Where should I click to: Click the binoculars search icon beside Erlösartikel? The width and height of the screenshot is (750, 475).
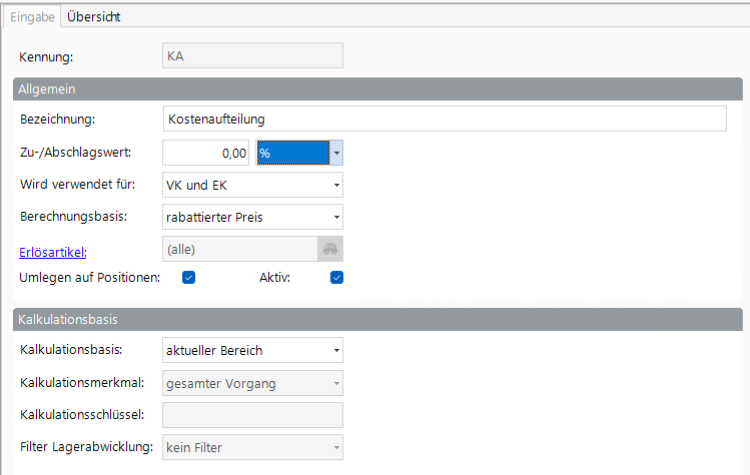[330, 250]
